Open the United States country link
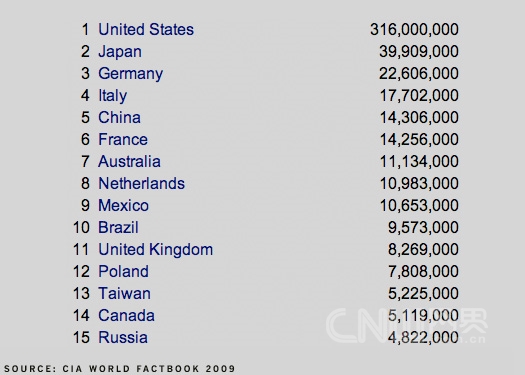 [146, 29]
